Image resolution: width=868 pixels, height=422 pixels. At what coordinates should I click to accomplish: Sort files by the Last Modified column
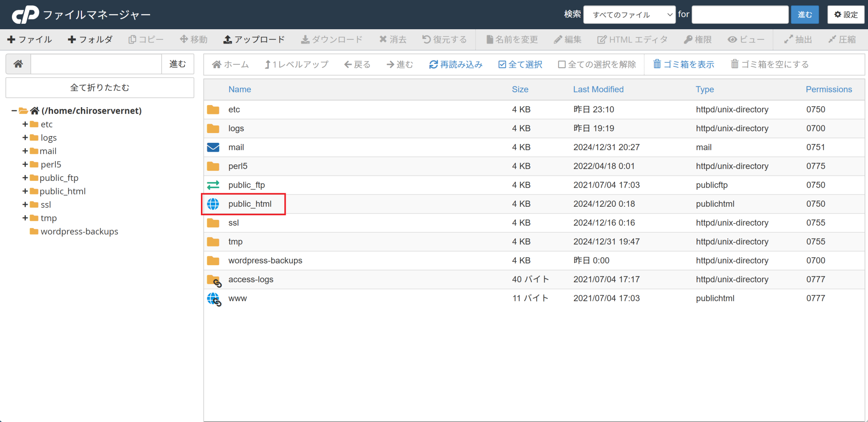coord(598,89)
